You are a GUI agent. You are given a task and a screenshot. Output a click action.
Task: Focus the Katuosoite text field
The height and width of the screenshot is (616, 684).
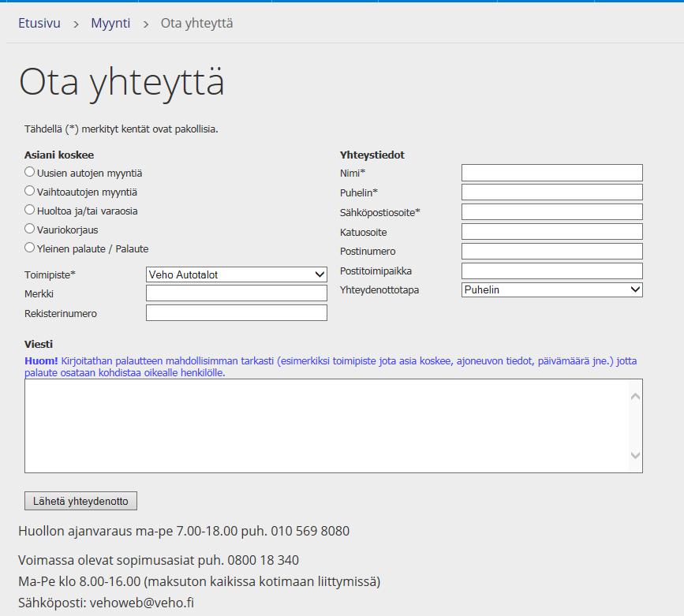(x=551, y=232)
